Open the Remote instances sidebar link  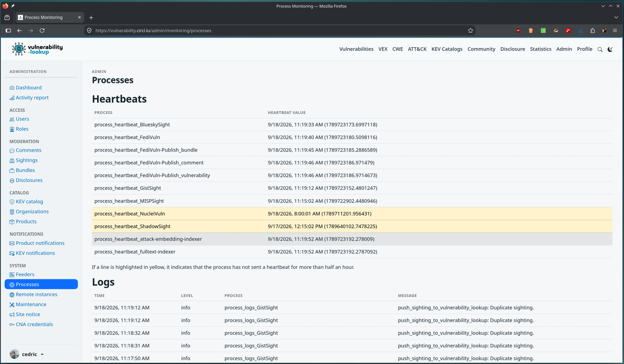coord(36,294)
